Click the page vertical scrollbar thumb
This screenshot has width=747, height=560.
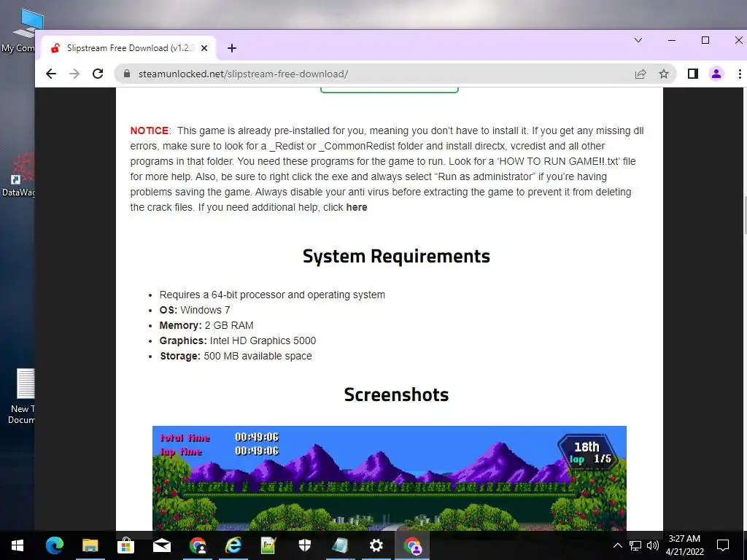[744, 214]
